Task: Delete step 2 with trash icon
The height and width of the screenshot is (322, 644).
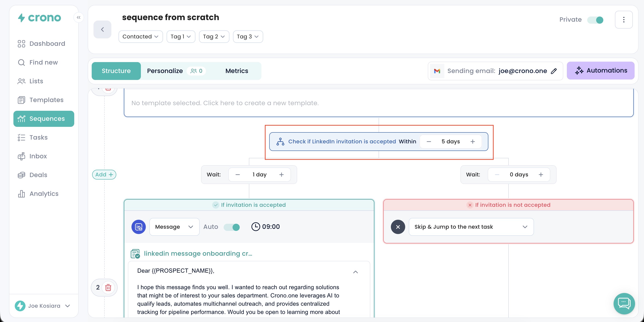Action: 108,288
